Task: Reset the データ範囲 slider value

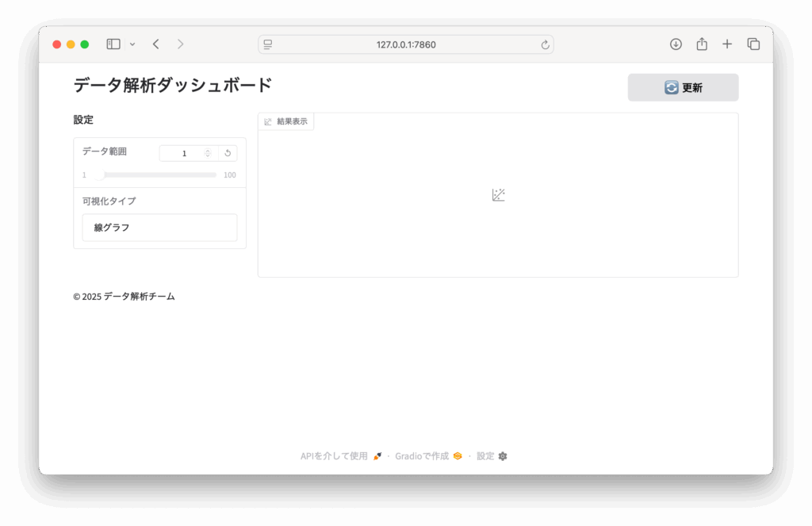Action: pos(228,153)
